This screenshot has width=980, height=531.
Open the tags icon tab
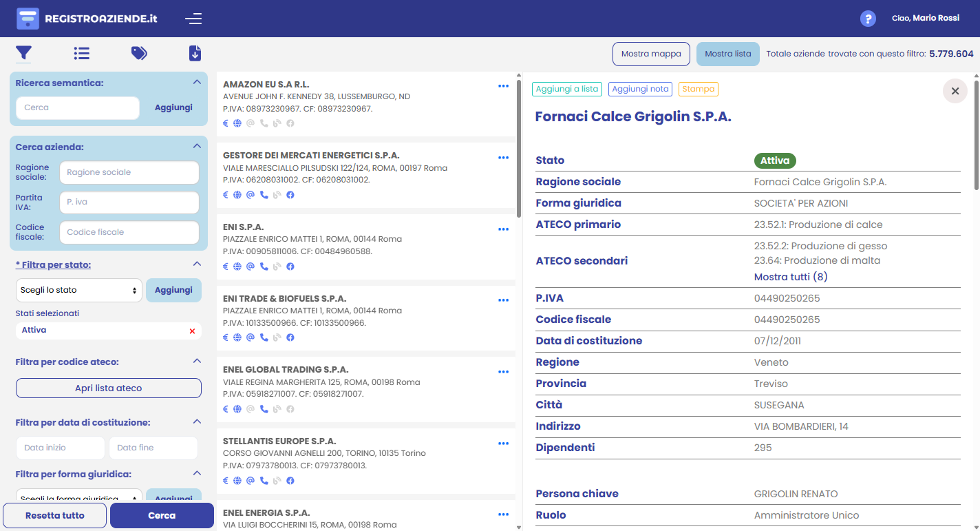(x=139, y=53)
